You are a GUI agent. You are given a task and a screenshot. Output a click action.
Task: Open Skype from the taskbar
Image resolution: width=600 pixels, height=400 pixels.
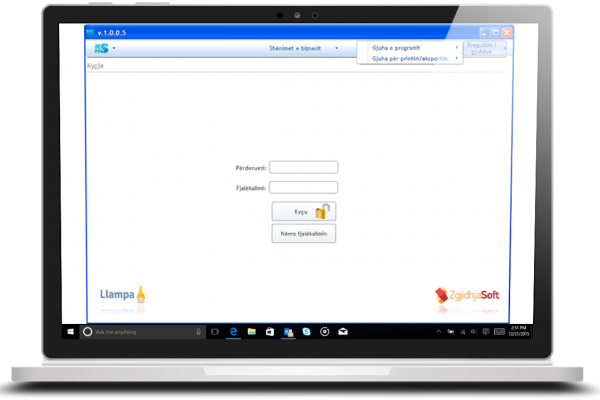(307, 332)
